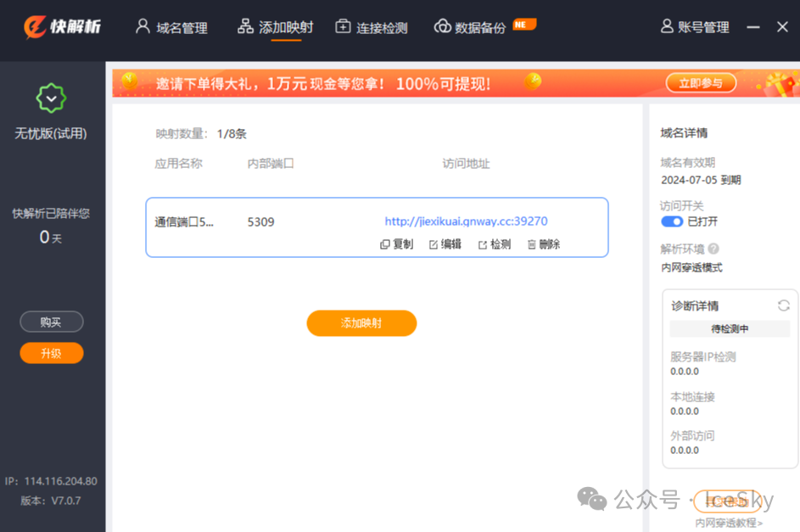
Task: Open the 内网穿透教程 link
Action: tap(729, 523)
